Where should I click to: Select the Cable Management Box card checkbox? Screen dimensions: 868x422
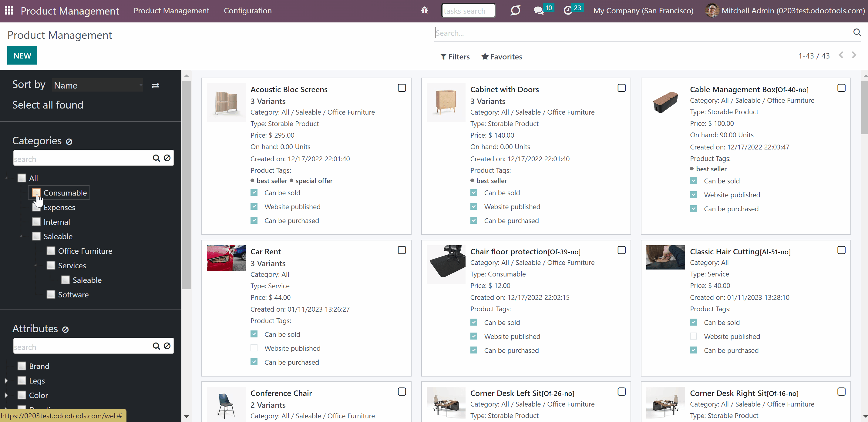pos(841,88)
